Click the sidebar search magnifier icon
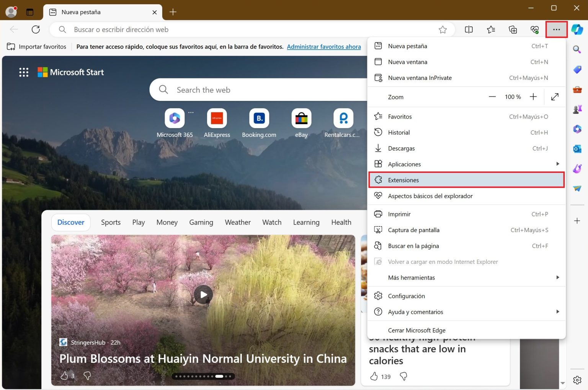 577,49
